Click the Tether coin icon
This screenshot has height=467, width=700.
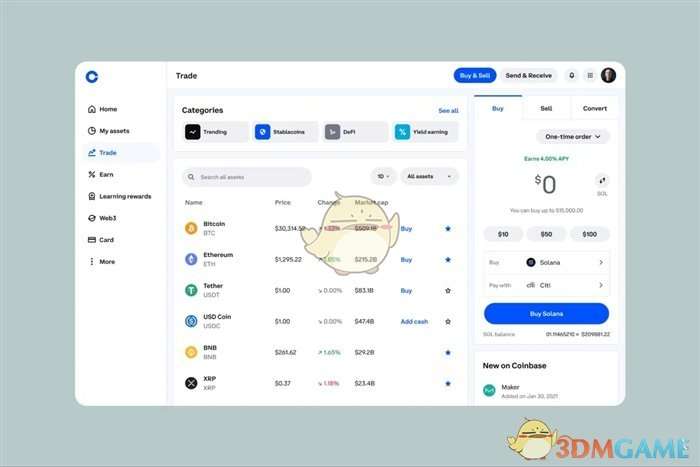(191, 290)
